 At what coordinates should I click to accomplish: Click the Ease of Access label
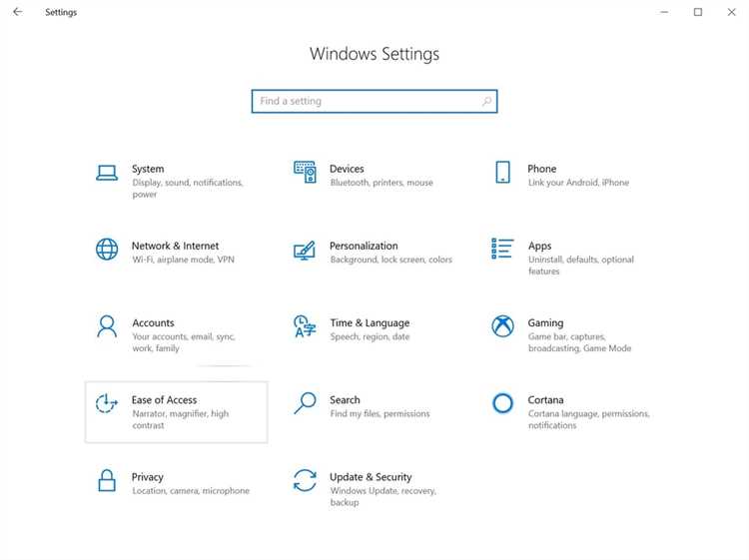point(164,400)
